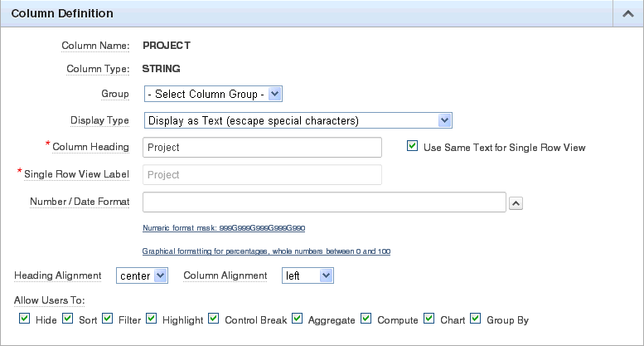Disable the Aggregate checkbox
The height and width of the screenshot is (346, 644).
(297, 319)
